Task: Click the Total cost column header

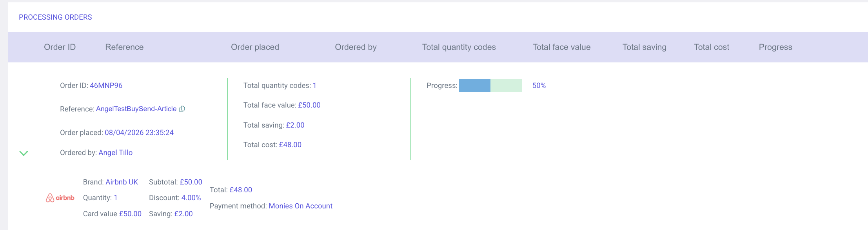Action: 711,47
